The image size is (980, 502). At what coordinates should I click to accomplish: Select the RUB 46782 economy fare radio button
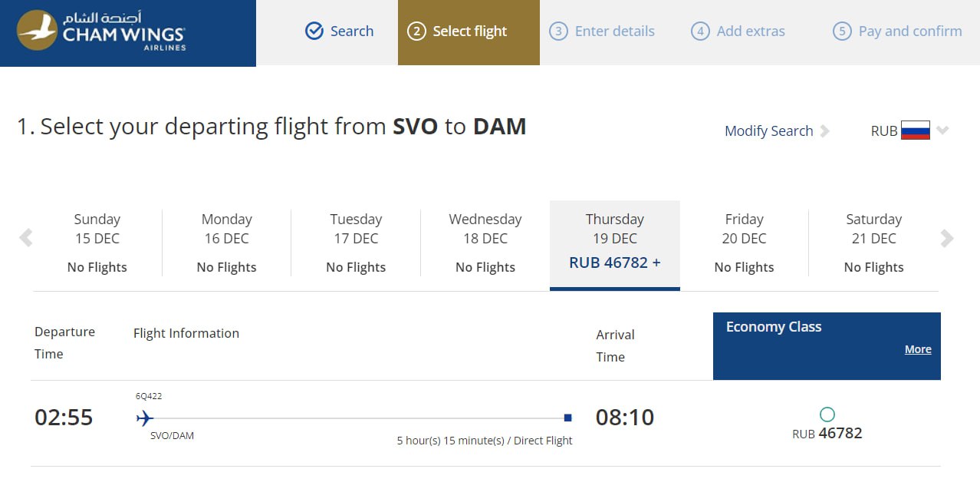pyautogui.click(x=827, y=414)
